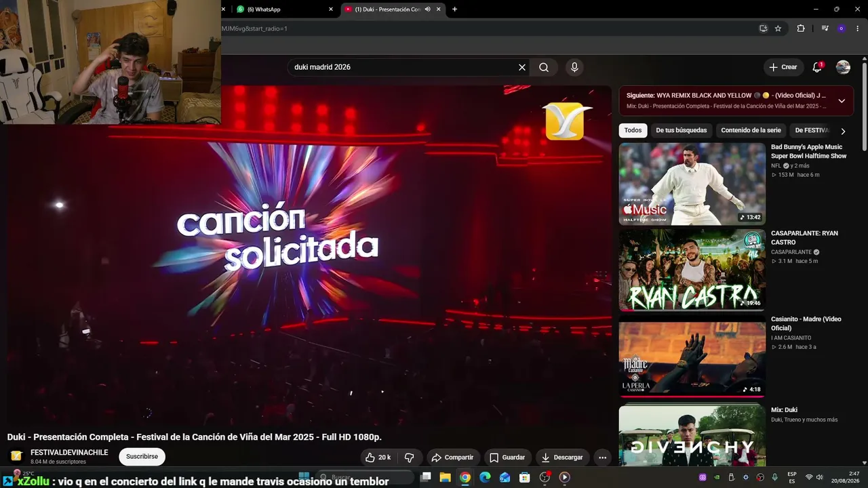Click the install app icon in address bar

click(763, 28)
